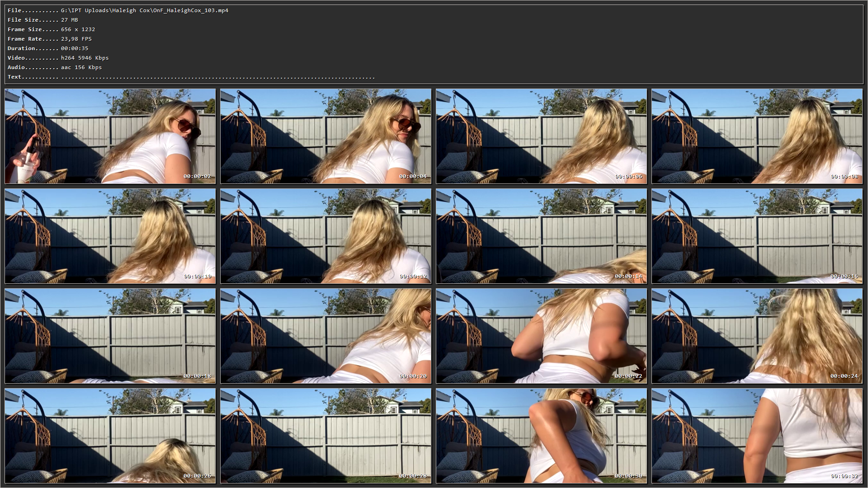Select the thumbnail timestamped 00:00:30
868x488 pixels.
click(x=542, y=436)
